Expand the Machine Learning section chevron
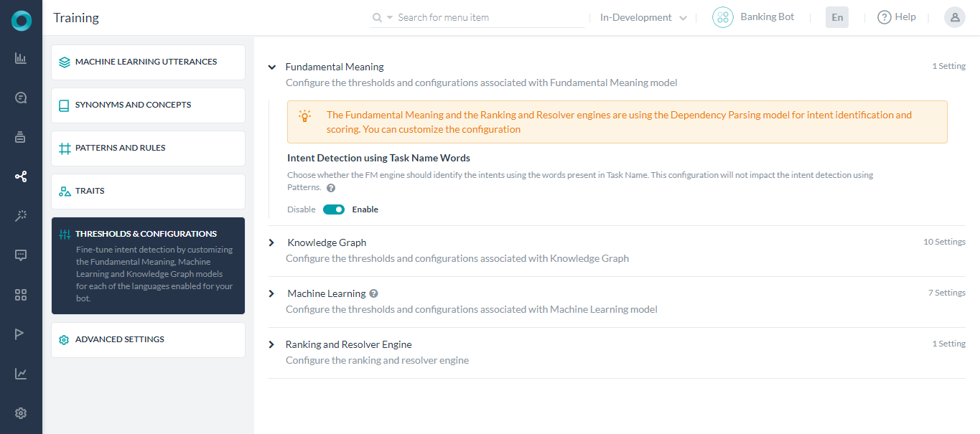Image resolution: width=980 pixels, height=434 pixels. tap(271, 293)
